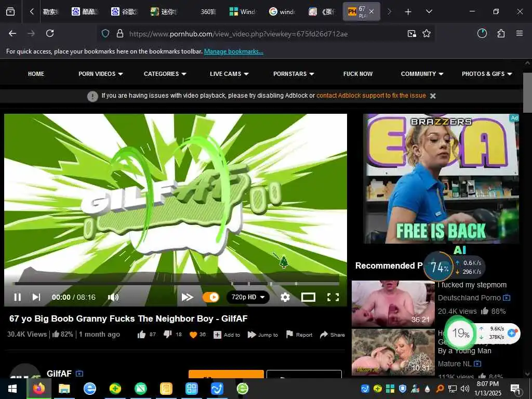
Task: Open File Explorer from the taskbar
Action: 64,389
